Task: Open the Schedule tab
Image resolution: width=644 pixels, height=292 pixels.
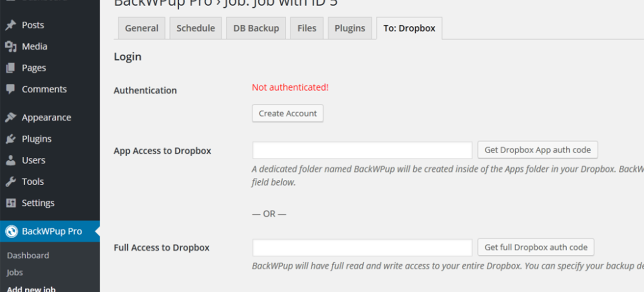Action: [195, 28]
